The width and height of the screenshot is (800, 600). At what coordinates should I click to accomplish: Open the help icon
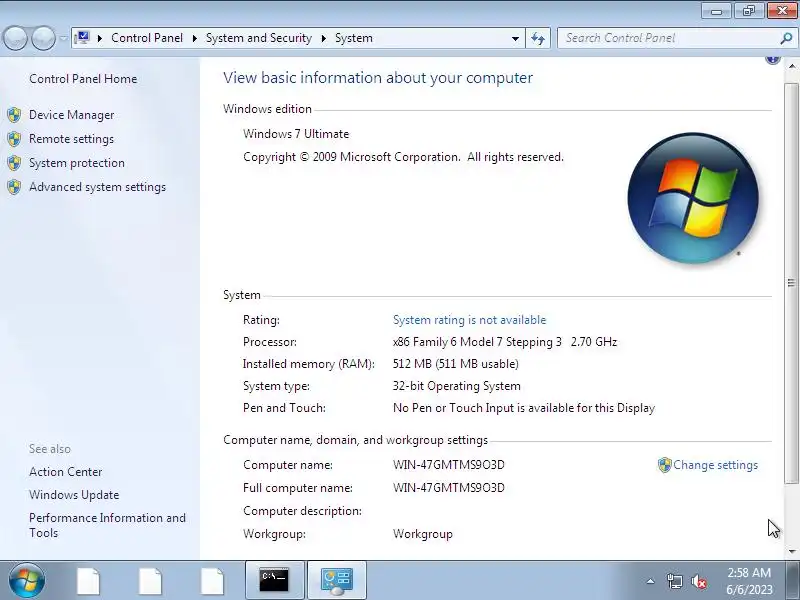pyautogui.click(x=773, y=59)
